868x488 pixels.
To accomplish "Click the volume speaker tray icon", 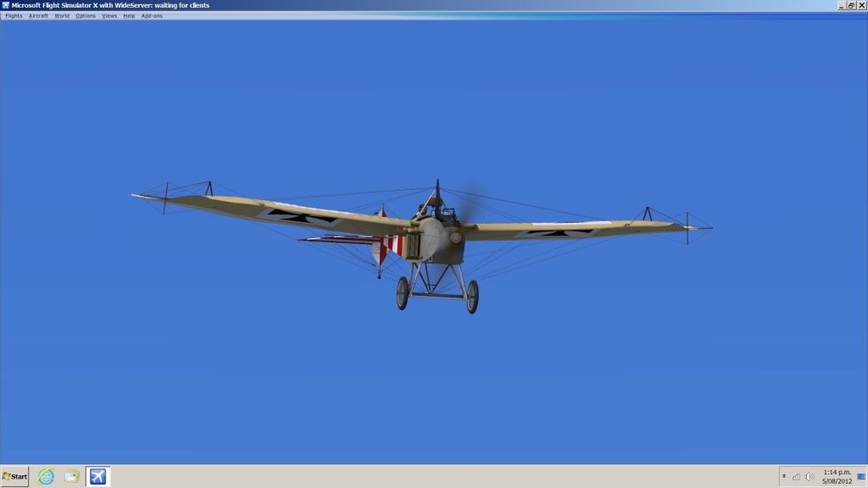I will (809, 476).
